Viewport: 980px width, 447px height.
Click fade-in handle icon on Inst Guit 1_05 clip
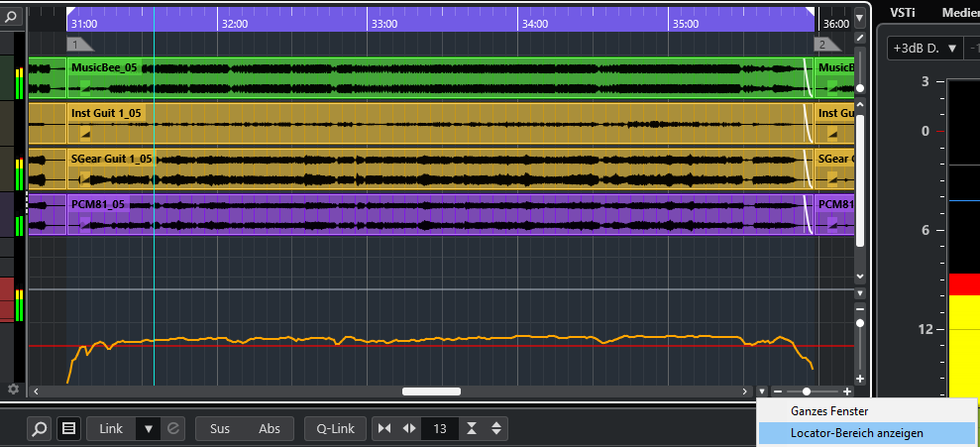[x=85, y=133]
